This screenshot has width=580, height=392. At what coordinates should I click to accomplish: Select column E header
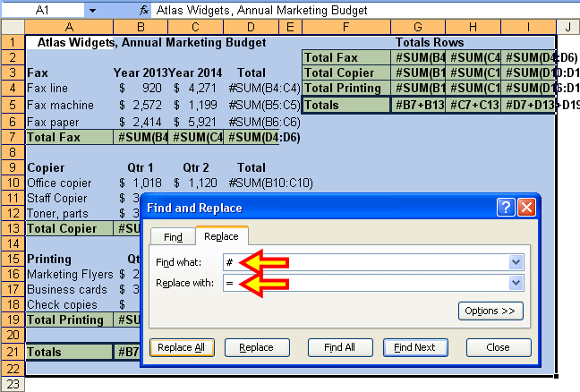point(290,27)
